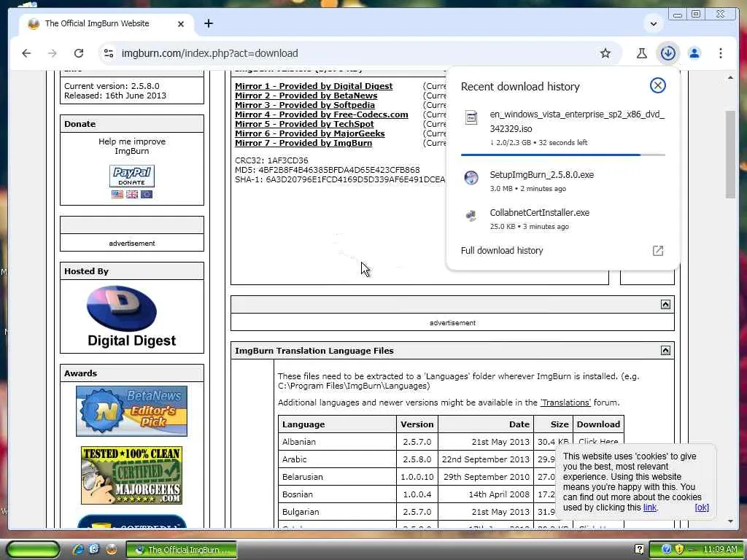Click the Albanian language row
747x560 pixels.
point(451,442)
